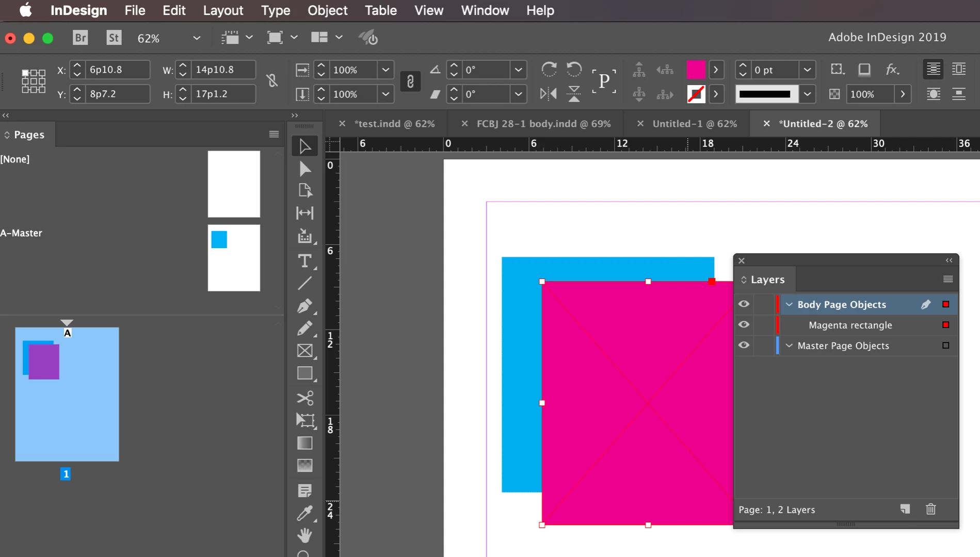Image resolution: width=980 pixels, height=557 pixels.
Task: Click the stroke color none swatch
Action: 696,94
